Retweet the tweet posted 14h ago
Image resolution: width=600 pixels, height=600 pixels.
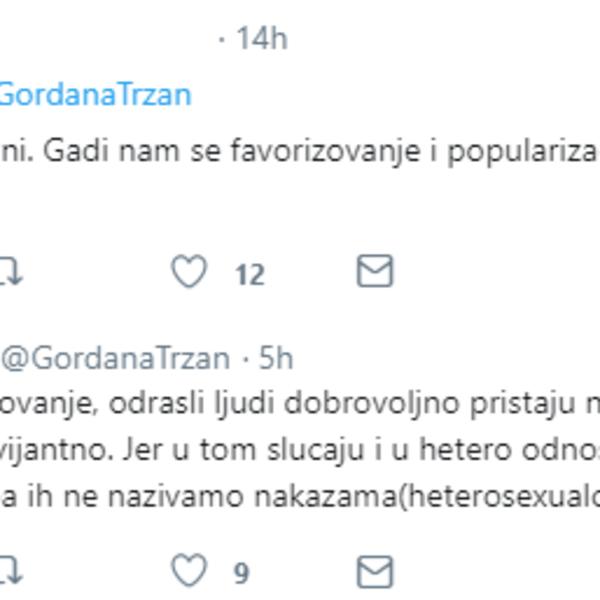(x=11, y=272)
